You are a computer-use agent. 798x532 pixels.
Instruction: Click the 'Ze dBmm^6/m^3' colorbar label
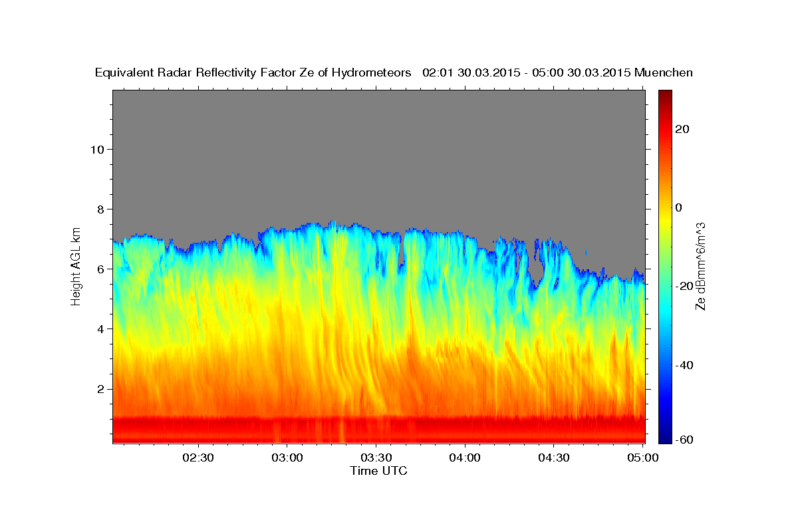tap(700, 265)
